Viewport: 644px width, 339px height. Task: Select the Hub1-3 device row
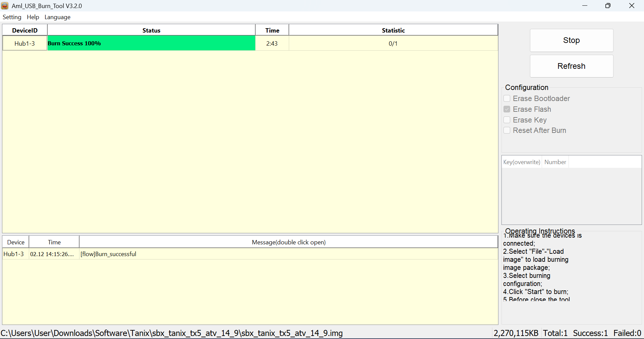coord(24,43)
